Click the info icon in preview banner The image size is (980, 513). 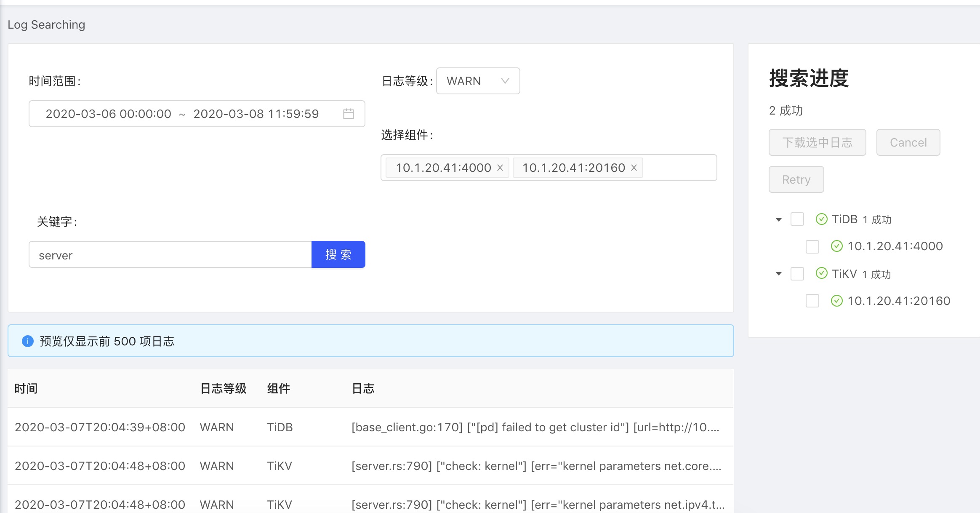pos(27,341)
